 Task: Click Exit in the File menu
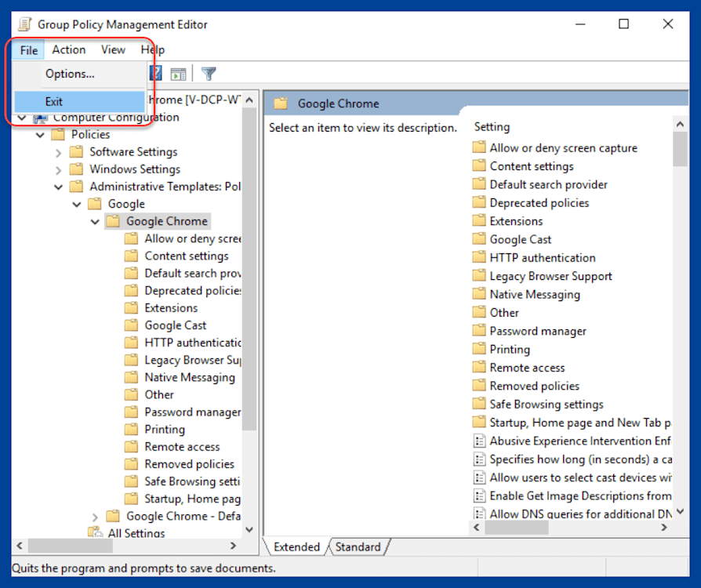(54, 101)
